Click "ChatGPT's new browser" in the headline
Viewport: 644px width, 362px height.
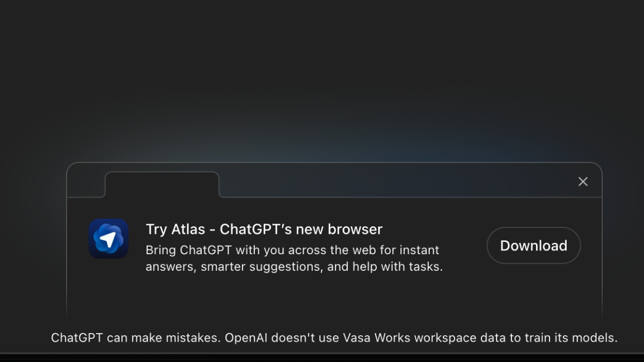(x=301, y=229)
